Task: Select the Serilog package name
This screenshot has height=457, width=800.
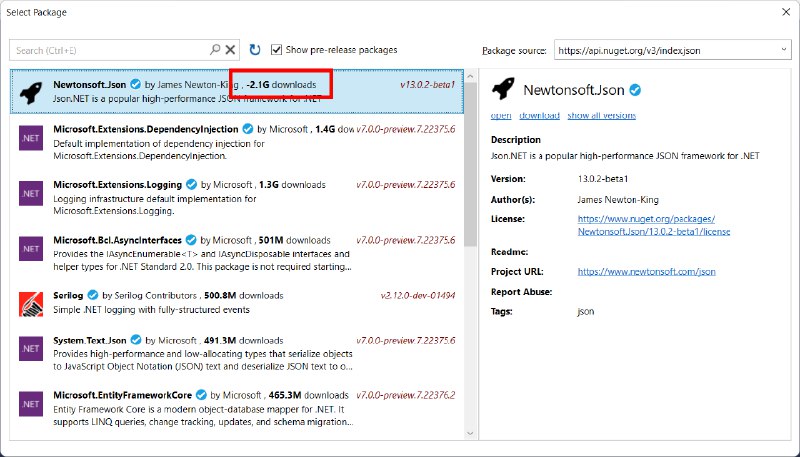Action: click(x=68, y=295)
